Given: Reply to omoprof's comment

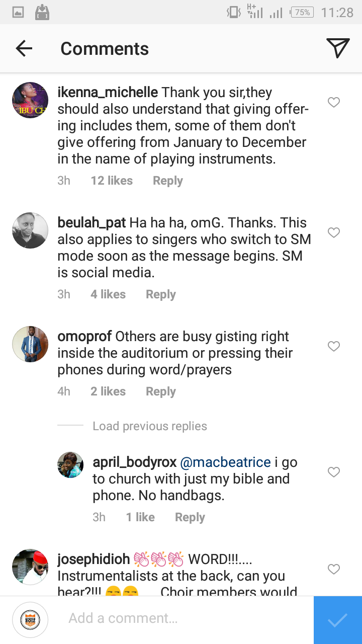Looking at the screenshot, I should (161, 391).
